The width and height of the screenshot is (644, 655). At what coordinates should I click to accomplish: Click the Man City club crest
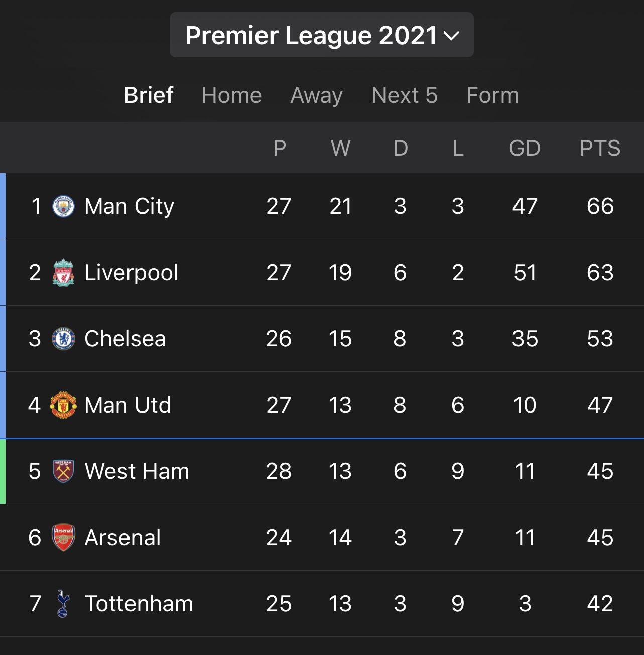(64, 206)
